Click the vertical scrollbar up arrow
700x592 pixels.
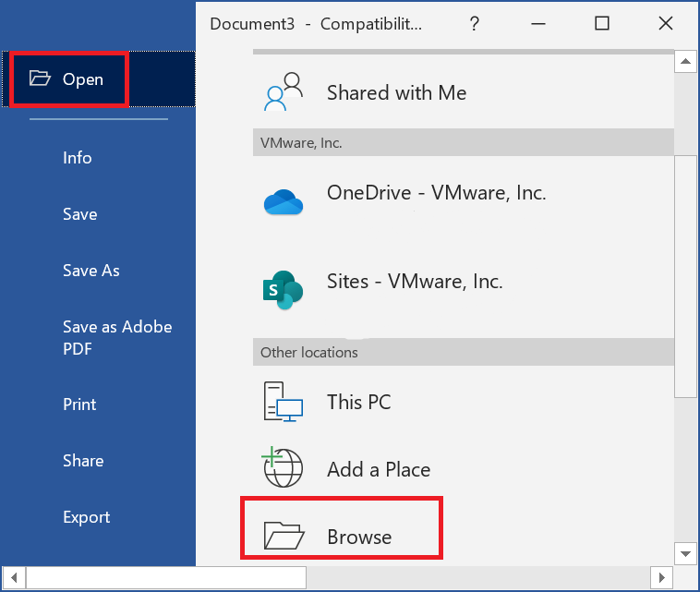tap(686, 61)
